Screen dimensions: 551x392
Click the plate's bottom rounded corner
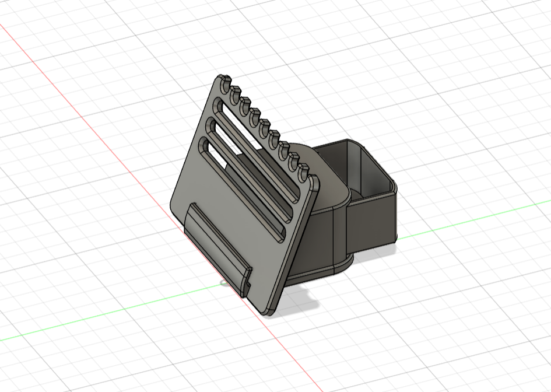point(268,314)
